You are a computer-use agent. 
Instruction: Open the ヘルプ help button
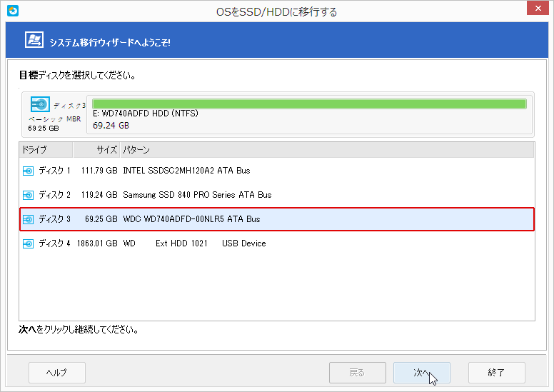[x=57, y=373]
